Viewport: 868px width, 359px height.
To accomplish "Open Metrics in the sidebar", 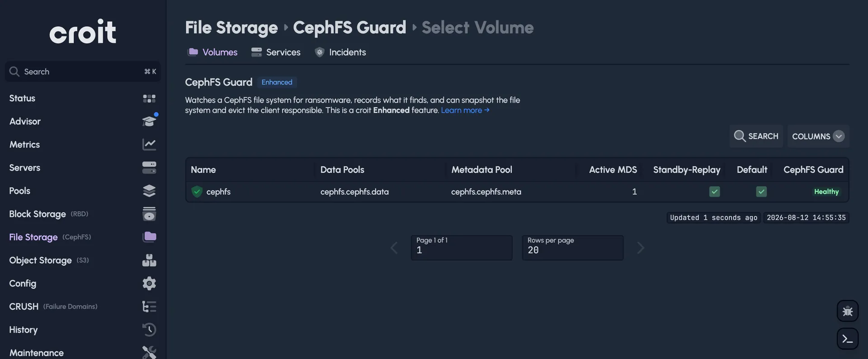I will pos(83,145).
